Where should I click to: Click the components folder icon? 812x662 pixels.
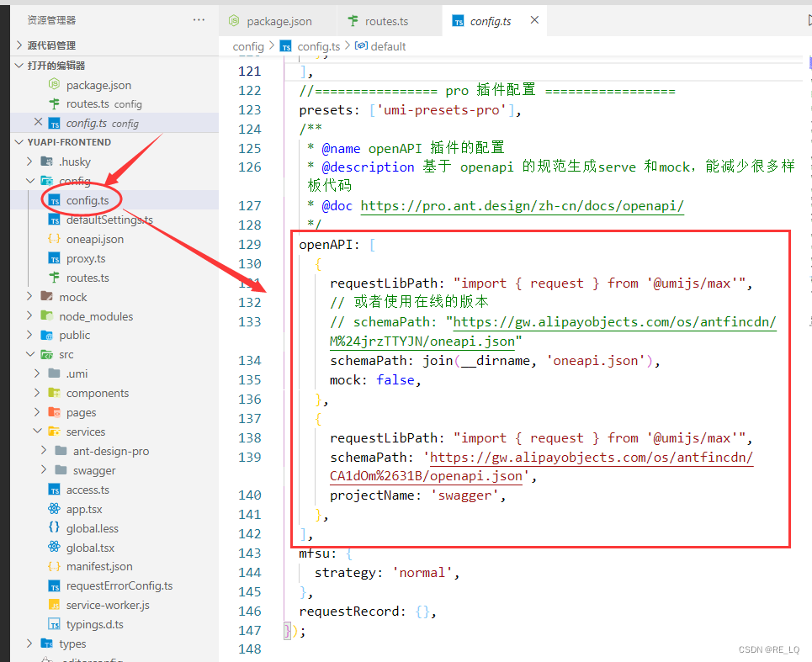(x=54, y=393)
